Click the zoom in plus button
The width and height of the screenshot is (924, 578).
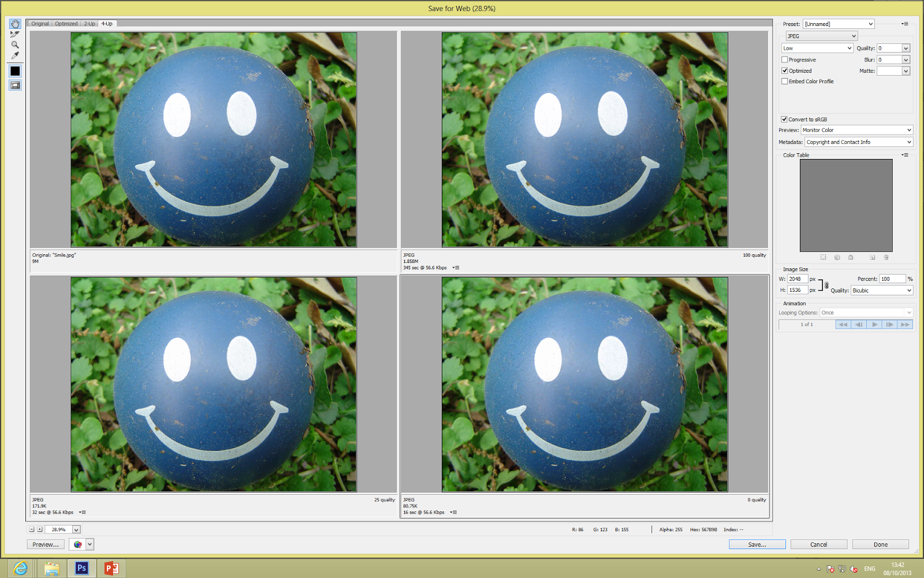40,529
